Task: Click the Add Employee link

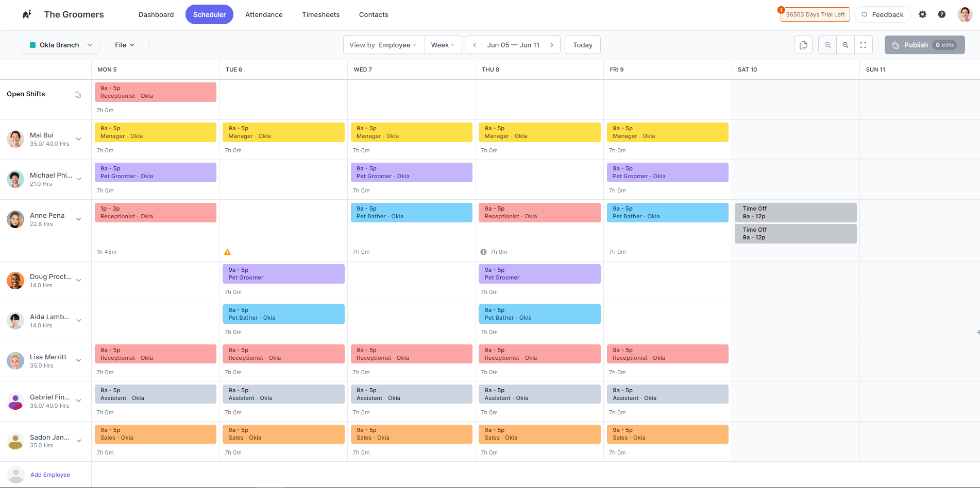Action: 50,475
